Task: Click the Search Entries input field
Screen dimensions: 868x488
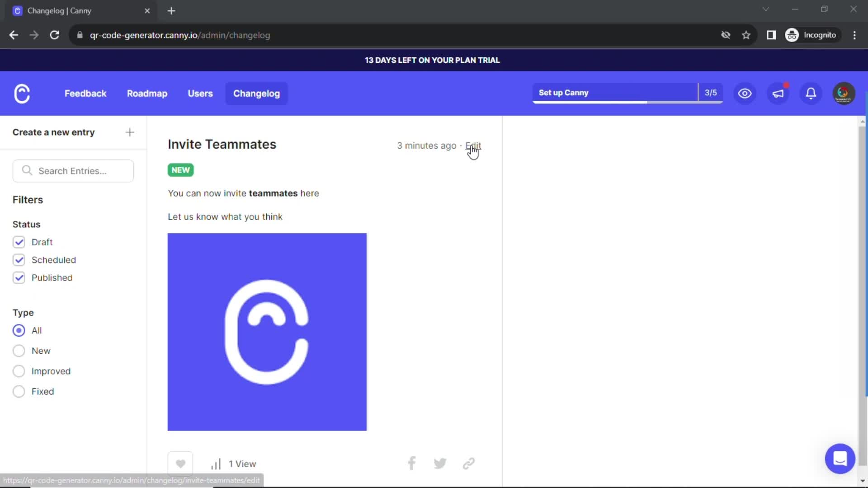Action: click(72, 171)
